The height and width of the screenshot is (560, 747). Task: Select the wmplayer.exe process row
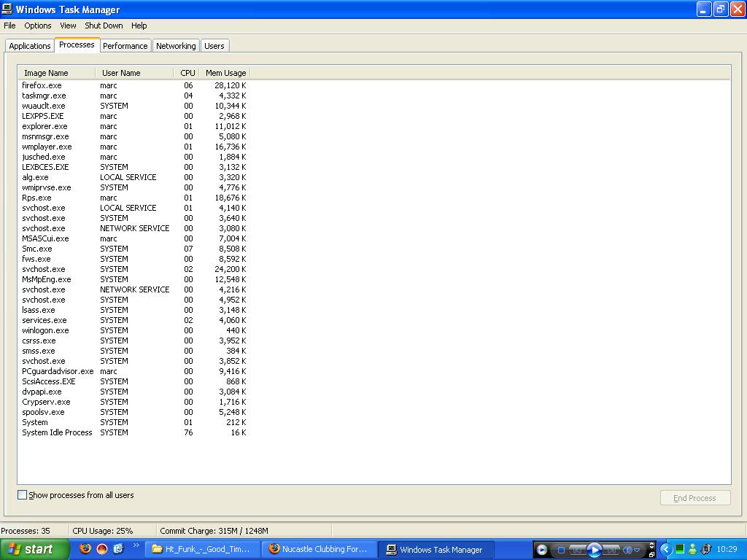click(47, 147)
